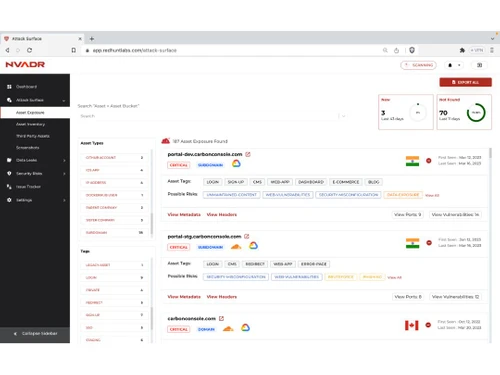Open external link icon beside portal-stg.carbonconsole.com

coord(247,236)
